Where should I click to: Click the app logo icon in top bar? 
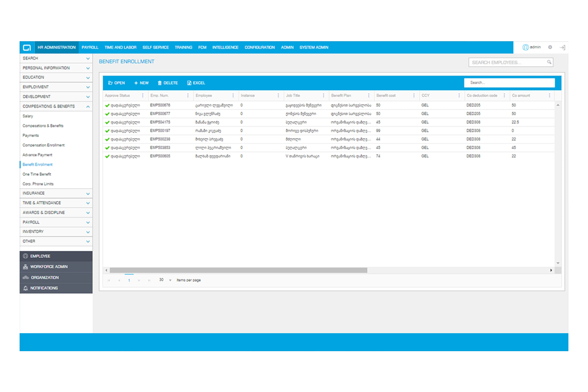[27, 47]
